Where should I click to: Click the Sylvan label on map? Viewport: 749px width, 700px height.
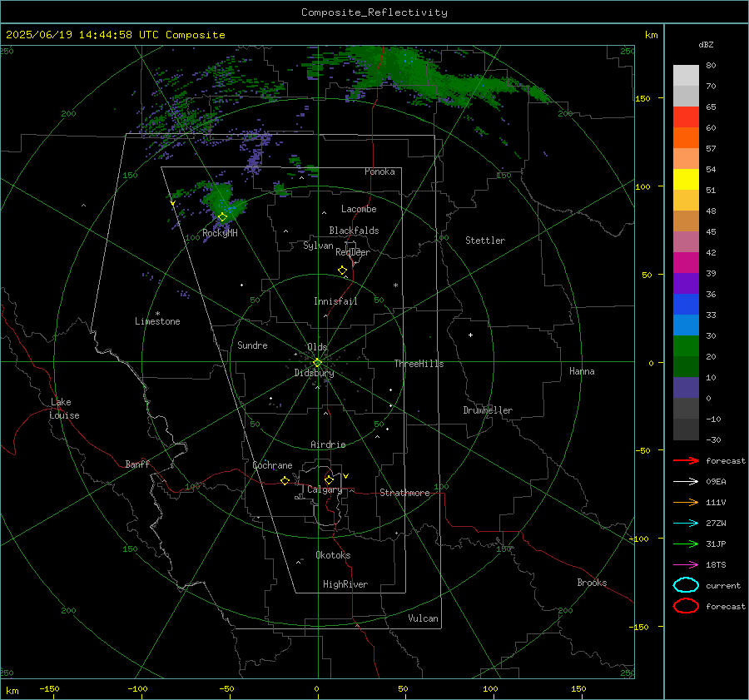318,246
